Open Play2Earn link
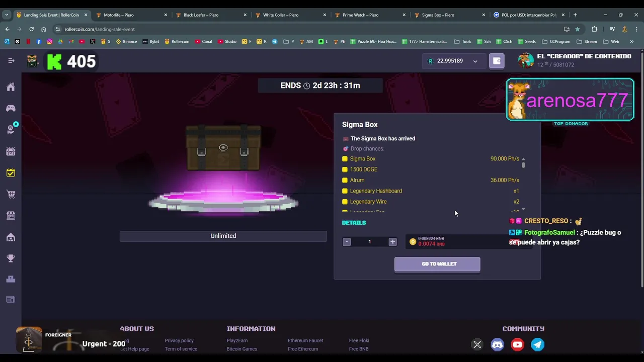The image size is (644, 362). point(237,340)
